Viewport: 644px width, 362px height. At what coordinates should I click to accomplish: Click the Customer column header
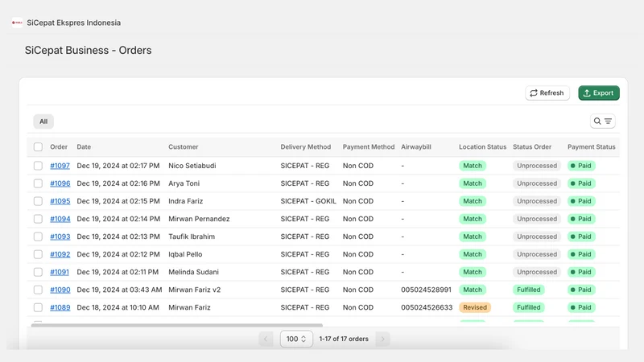[184, 147]
